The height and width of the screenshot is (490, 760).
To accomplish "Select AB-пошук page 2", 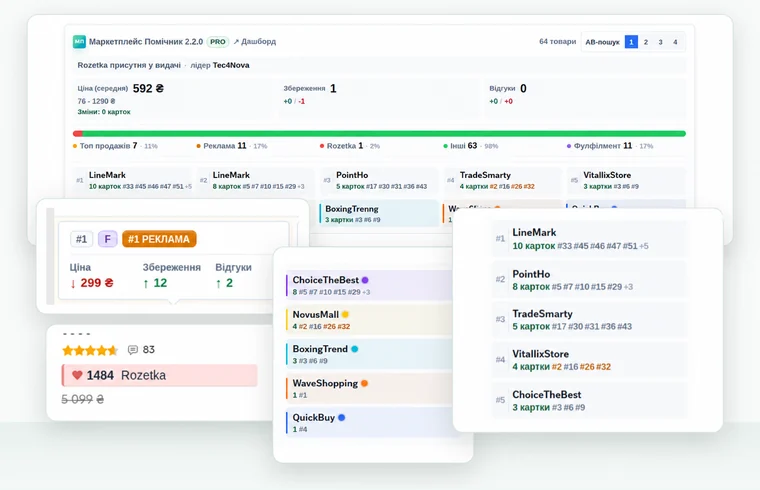I will tap(646, 42).
